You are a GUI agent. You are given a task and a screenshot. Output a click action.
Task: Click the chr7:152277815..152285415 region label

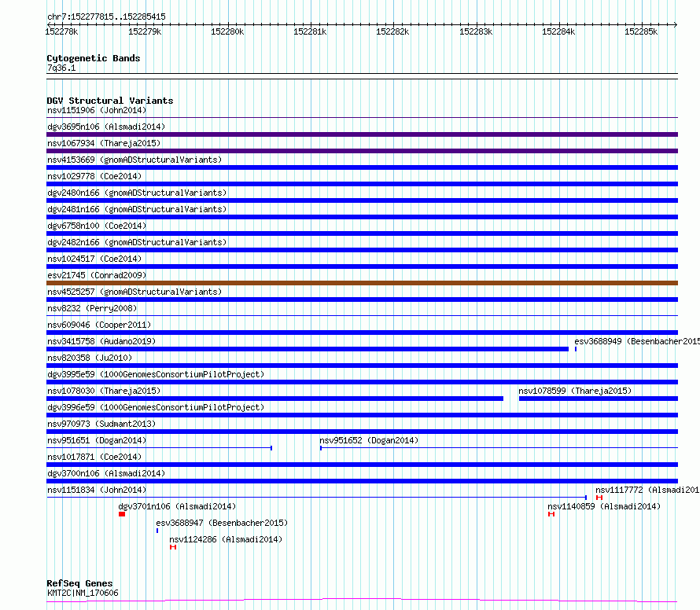point(106,17)
